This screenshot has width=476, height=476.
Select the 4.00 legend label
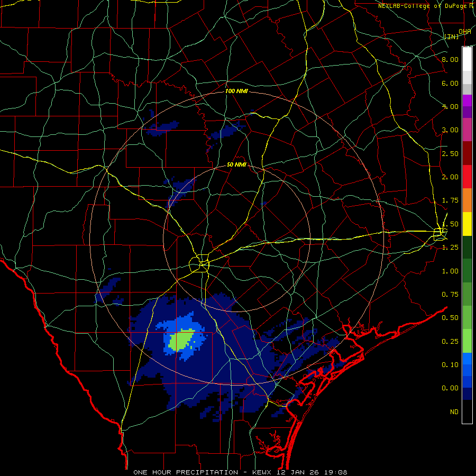click(450, 106)
